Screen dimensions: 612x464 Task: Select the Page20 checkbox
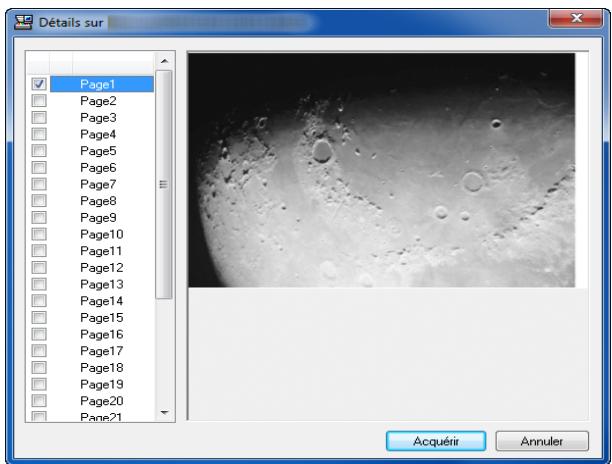(38, 400)
